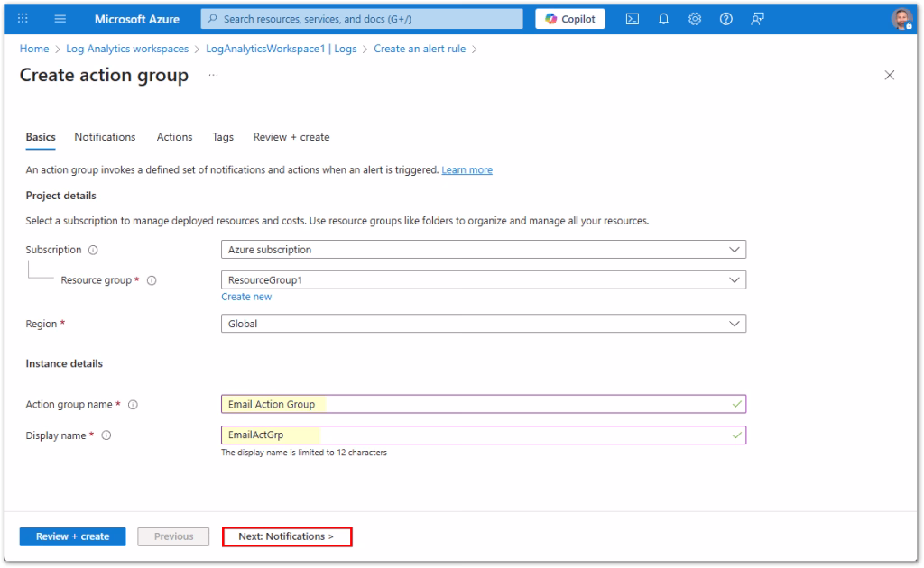Click the Feedback icon in header
Screen dimensions: 924x568
pos(757,19)
